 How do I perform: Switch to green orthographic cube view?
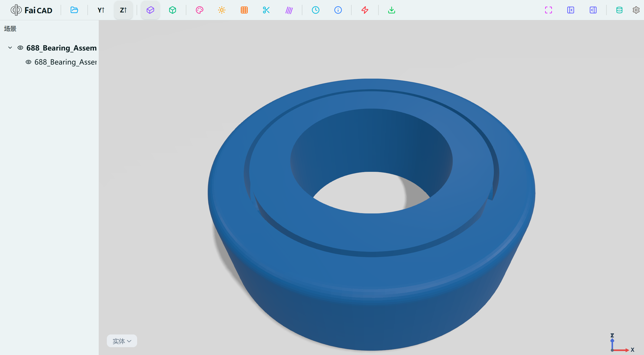coord(173,10)
